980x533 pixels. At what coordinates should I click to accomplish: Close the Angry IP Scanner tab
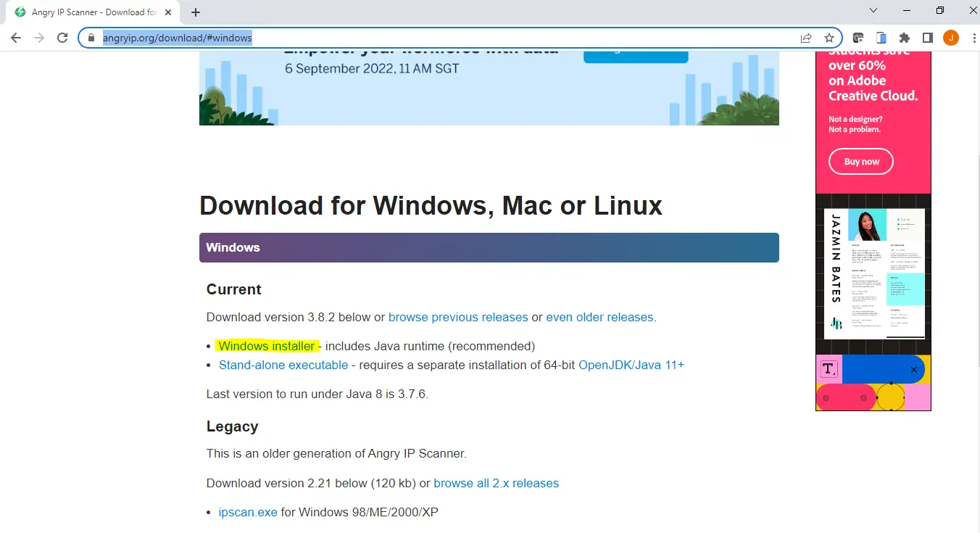(x=169, y=12)
